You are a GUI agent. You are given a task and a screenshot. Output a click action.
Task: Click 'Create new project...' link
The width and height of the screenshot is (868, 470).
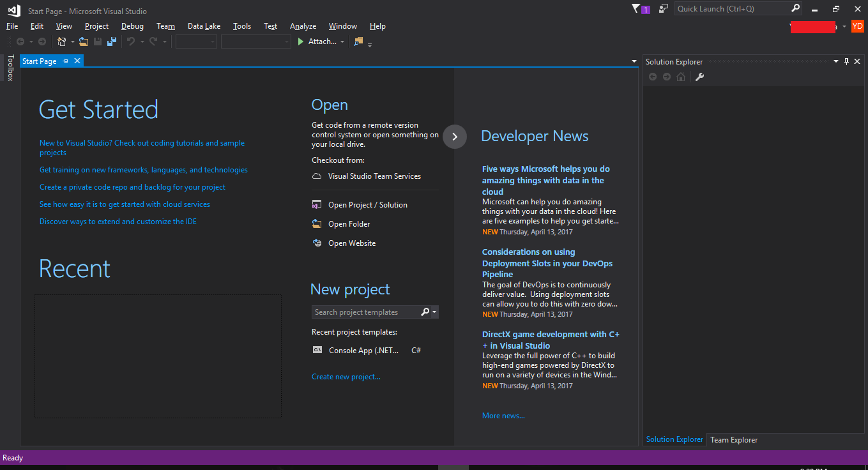click(346, 377)
